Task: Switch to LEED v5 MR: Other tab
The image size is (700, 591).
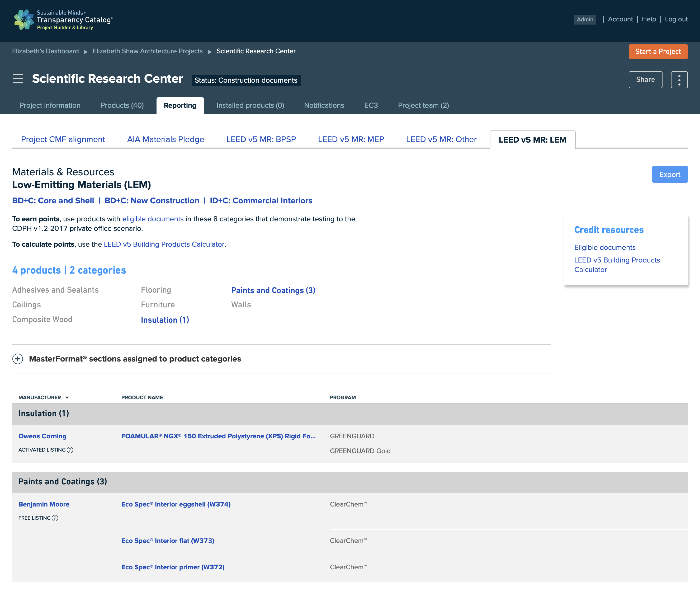Action: [x=441, y=139]
